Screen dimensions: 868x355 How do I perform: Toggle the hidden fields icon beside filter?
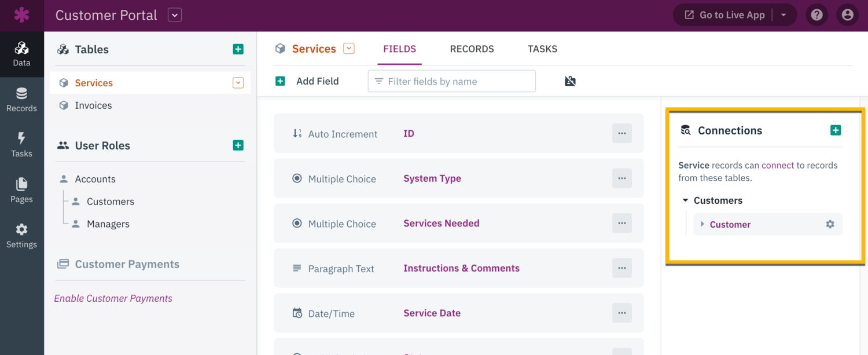pyautogui.click(x=570, y=81)
